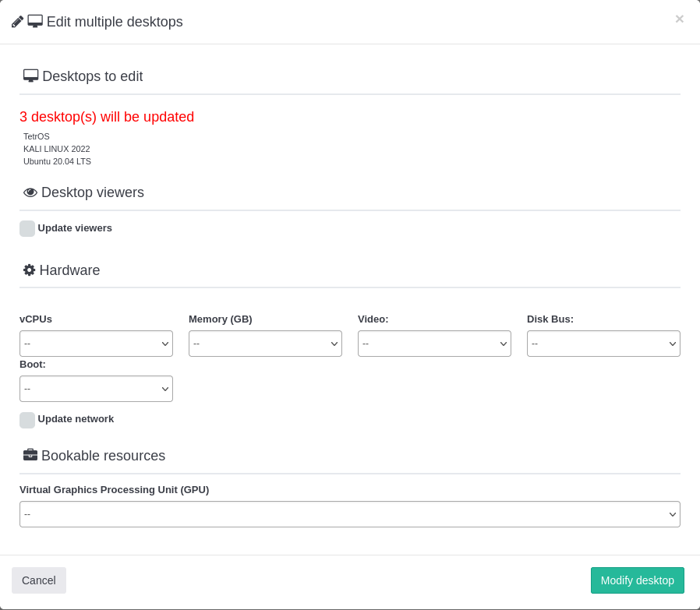Click the briefcase icon beside Bookable resources
This screenshot has width=700, height=610.
tap(30, 455)
